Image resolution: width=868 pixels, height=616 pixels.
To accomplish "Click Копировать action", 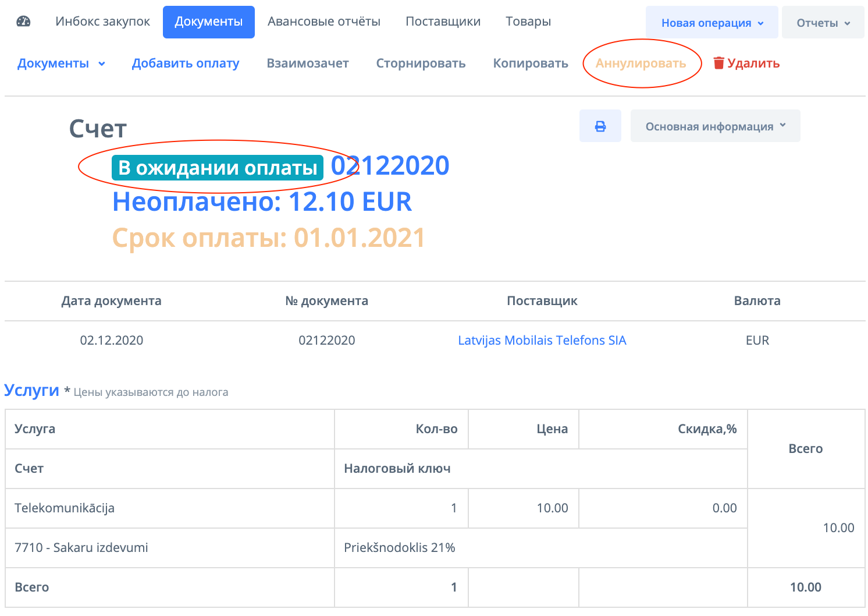I will tap(531, 63).
